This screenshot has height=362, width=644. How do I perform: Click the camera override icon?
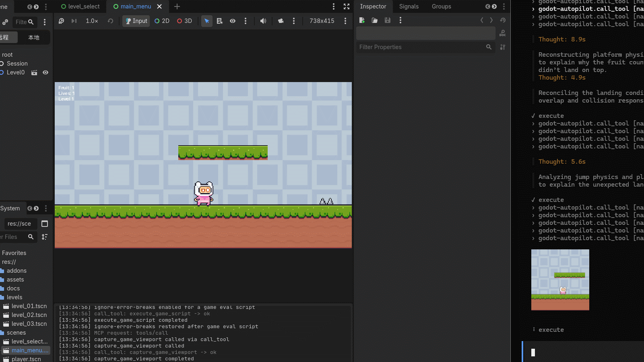281,21
